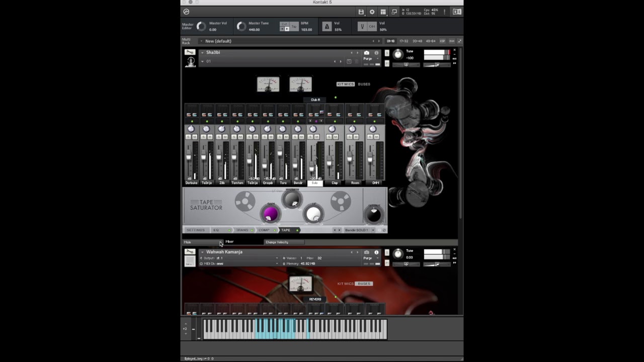Click the effect bypass icon beside Bendir SOLO 1

(x=384, y=230)
